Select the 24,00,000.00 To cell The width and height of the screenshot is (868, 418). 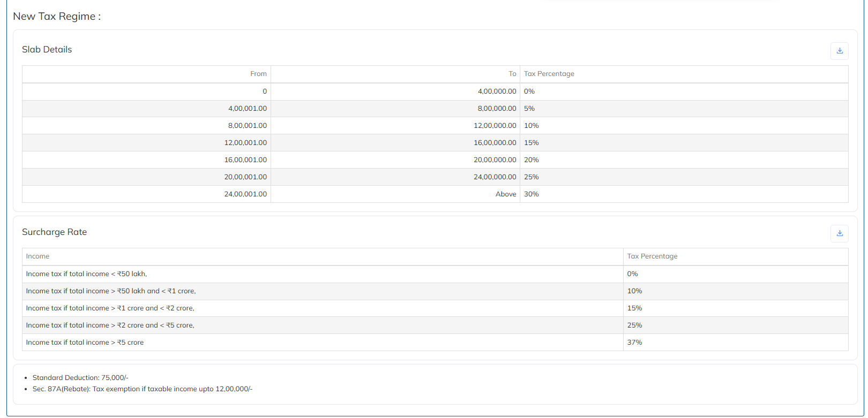point(495,177)
